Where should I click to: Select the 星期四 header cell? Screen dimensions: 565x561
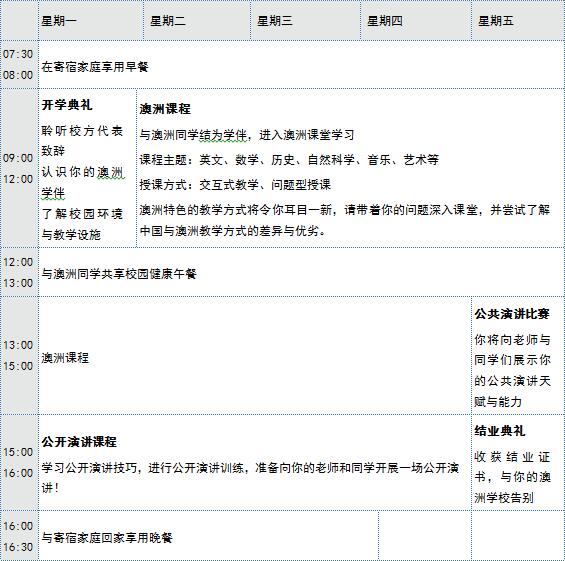[x=416, y=21]
